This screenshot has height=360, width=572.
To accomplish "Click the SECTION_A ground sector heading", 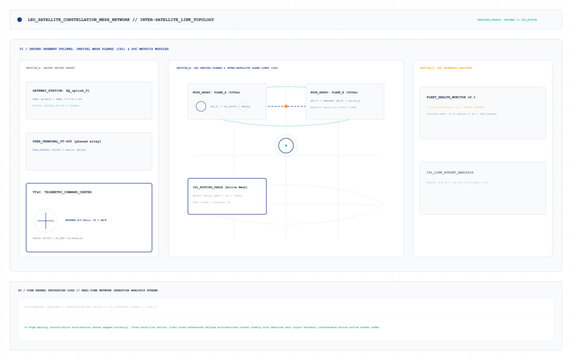I will pos(50,68).
